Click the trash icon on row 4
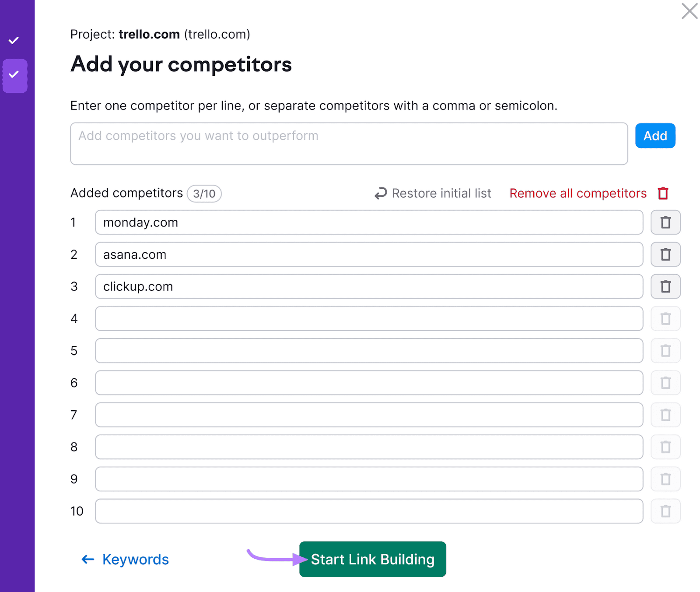 click(x=665, y=318)
